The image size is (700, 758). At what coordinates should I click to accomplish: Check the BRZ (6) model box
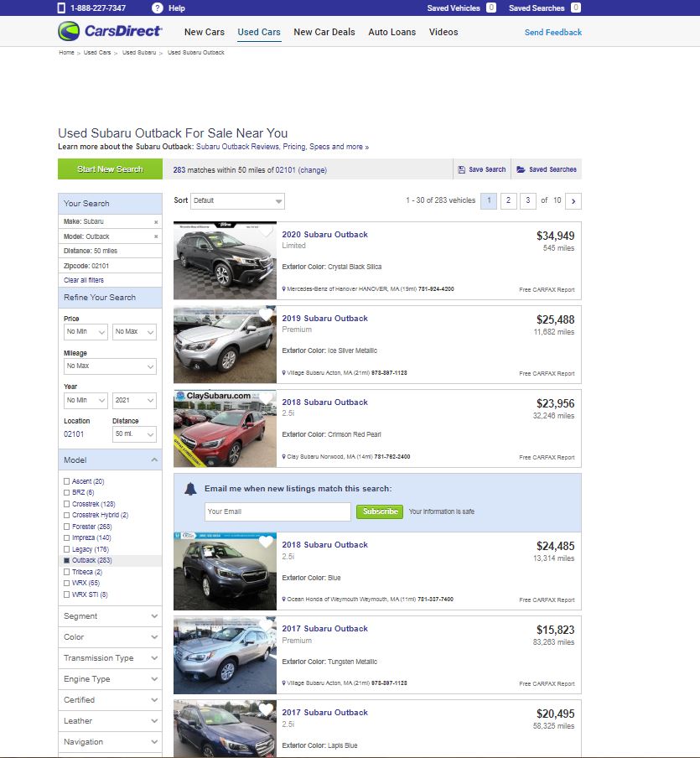[x=67, y=492]
